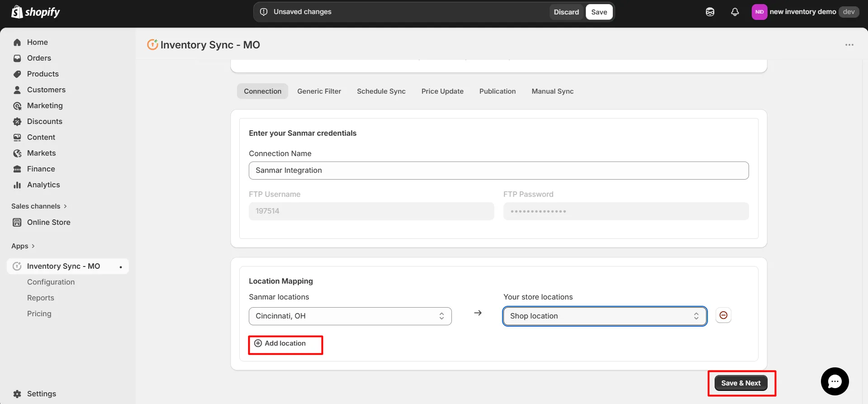Go to Marketing in sidebar
868x404 pixels.
[x=45, y=105]
